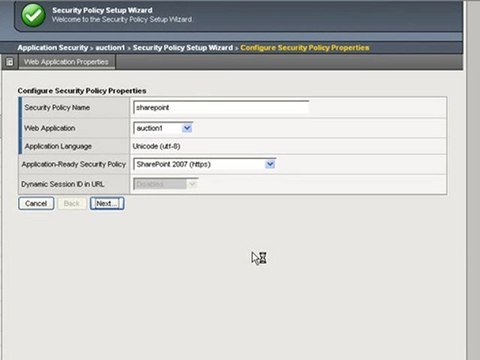Click the small panel icon beside Web Application Properties tab
The height and width of the screenshot is (360, 480).
[10, 62]
